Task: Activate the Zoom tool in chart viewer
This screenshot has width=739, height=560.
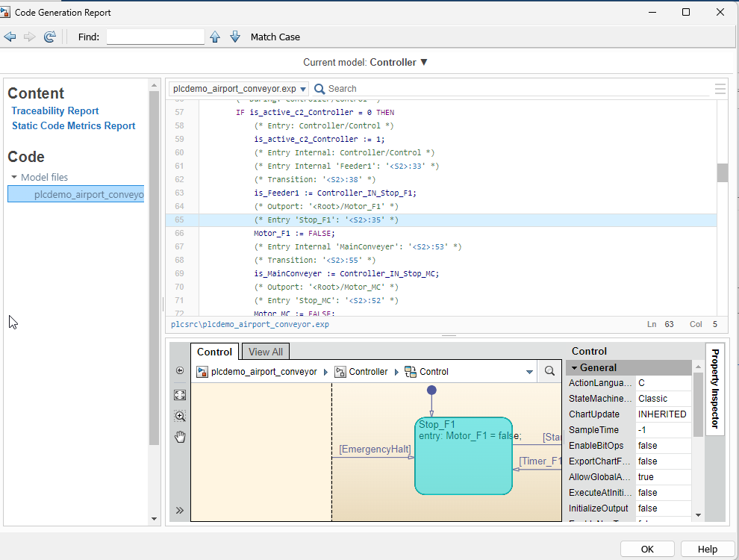Action: [x=179, y=416]
